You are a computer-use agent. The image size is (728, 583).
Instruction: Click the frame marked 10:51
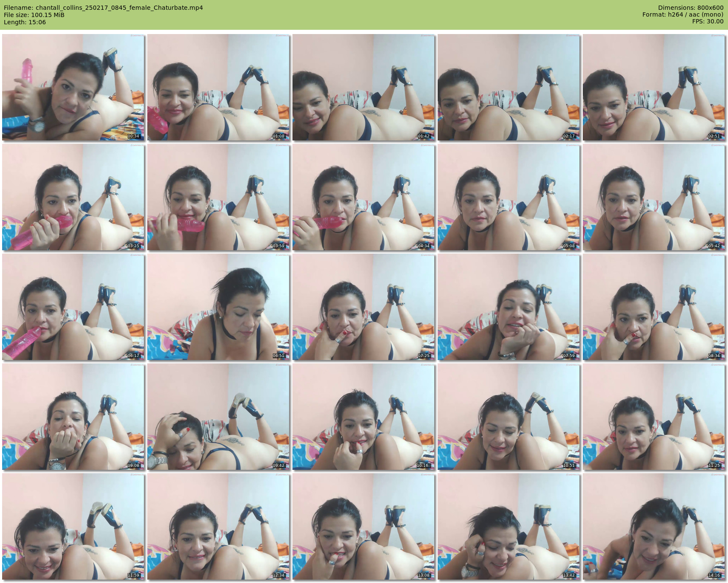(x=509, y=417)
